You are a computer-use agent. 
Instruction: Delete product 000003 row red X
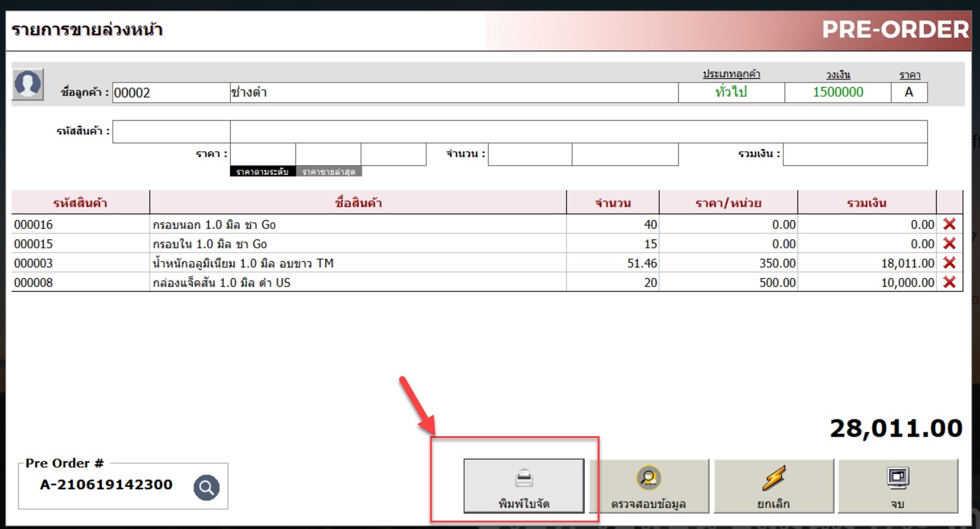(949, 263)
